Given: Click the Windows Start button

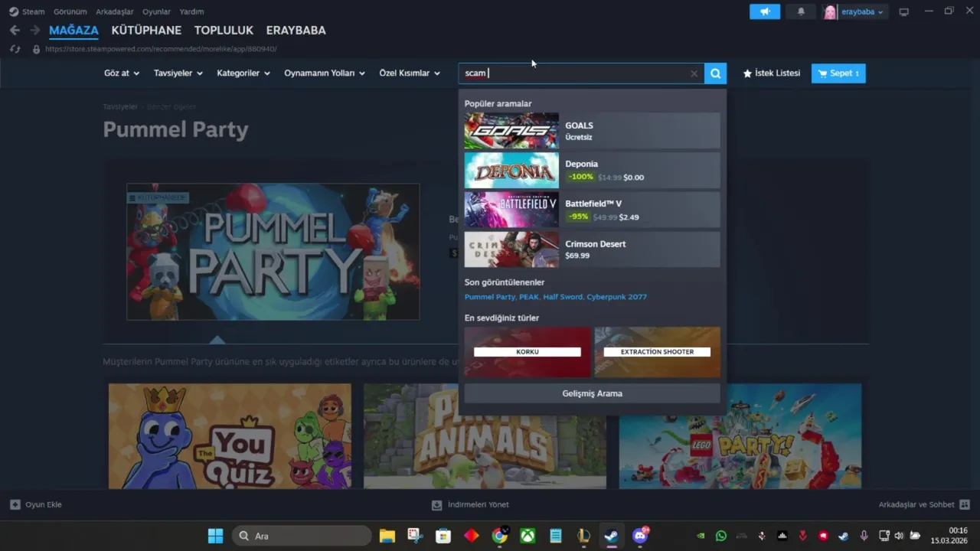Looking at the screenshot, I should click(216, 536).
